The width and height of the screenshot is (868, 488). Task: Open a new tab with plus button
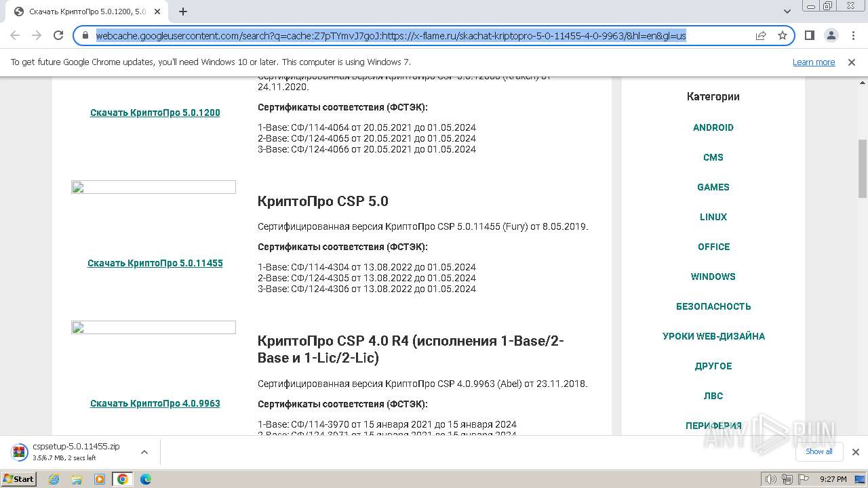pos(183,12)
